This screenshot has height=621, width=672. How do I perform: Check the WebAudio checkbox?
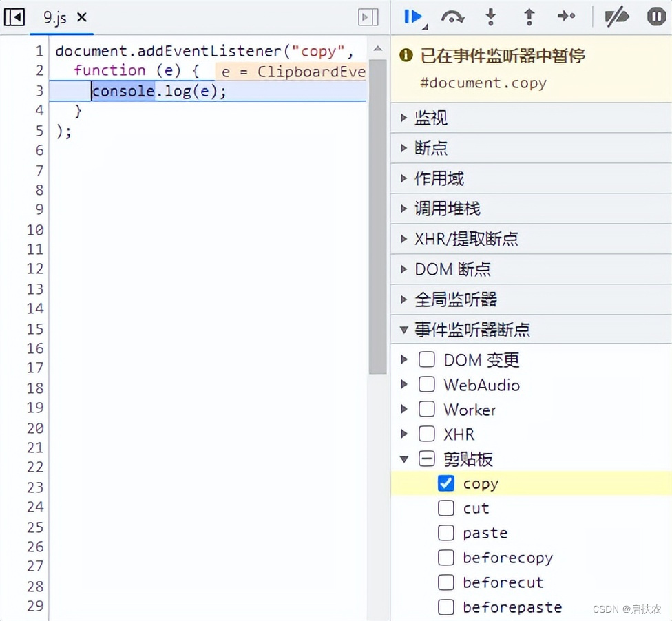[x=427, y=384]
